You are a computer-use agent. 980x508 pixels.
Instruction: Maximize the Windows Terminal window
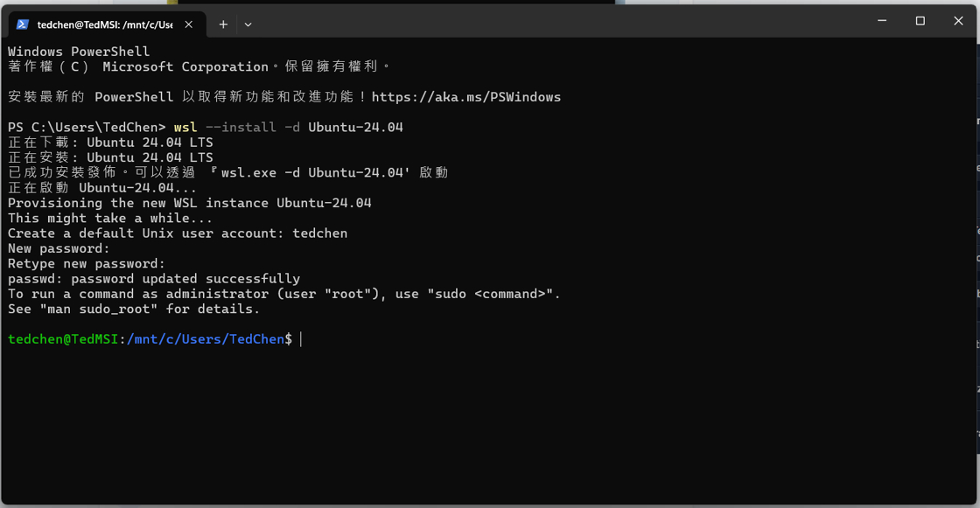[x=920, y=21]
